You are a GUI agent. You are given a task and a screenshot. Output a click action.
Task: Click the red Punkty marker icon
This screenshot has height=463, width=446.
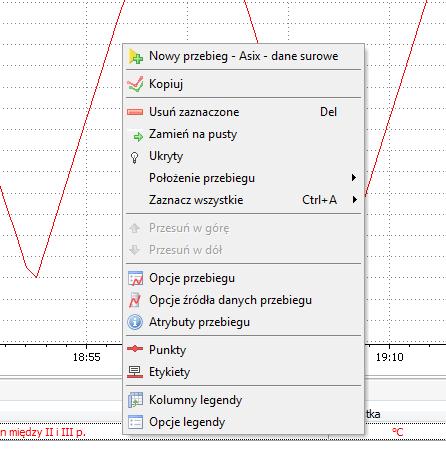pos(135,349)
